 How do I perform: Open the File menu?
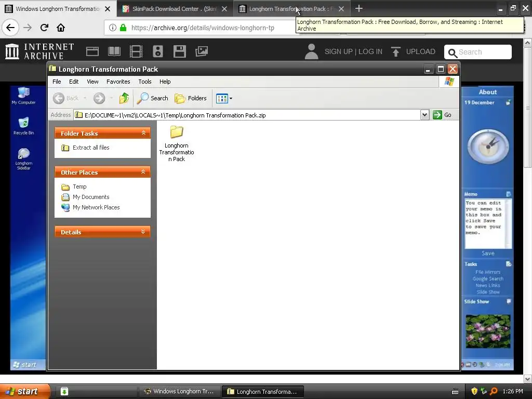(57, 82)
